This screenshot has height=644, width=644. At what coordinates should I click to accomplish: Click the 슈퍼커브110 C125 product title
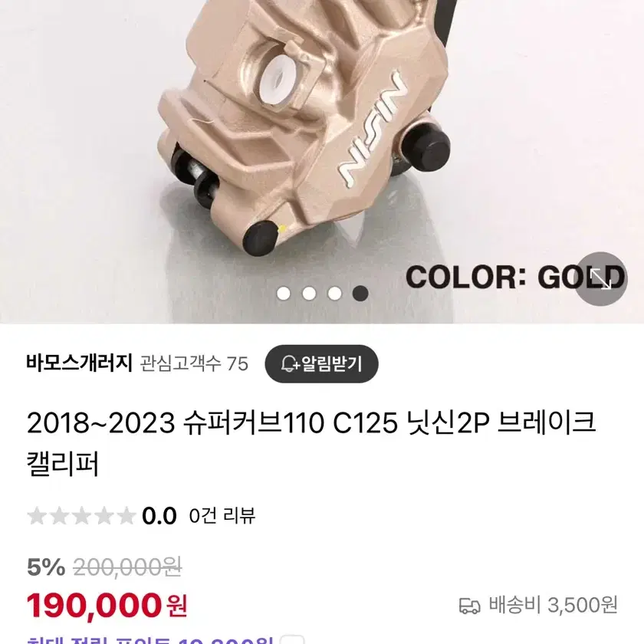click(x=311, y=444)
